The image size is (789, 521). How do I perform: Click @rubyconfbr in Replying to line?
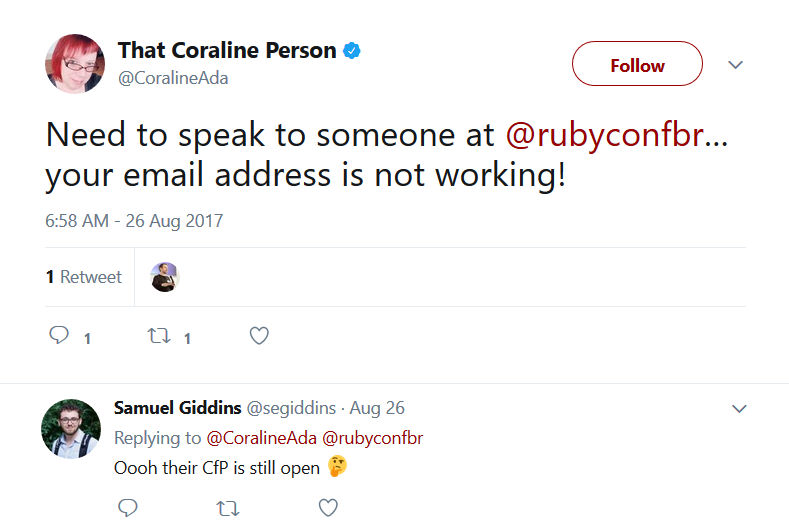(372, 438)
